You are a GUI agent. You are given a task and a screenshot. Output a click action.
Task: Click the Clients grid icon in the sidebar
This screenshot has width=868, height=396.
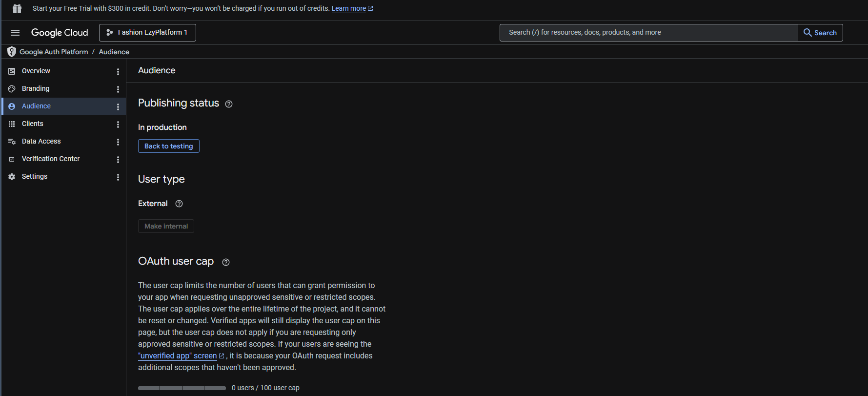pos(12,124)
